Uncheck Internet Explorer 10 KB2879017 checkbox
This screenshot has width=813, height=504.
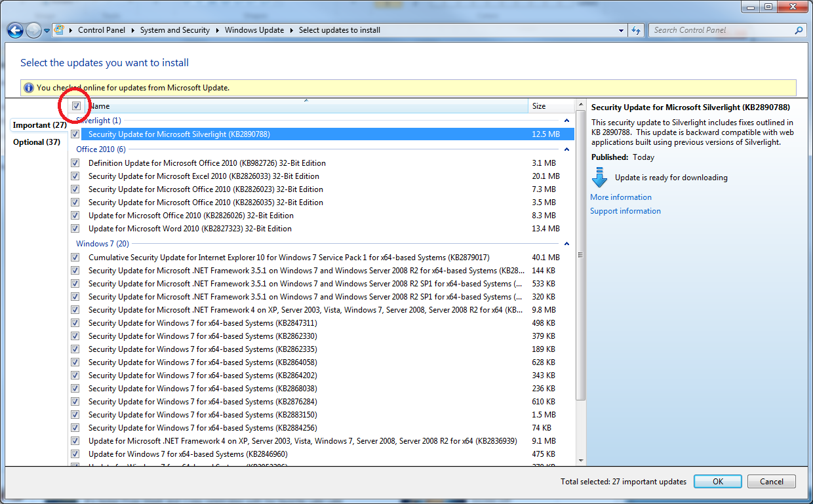[75, 258]
